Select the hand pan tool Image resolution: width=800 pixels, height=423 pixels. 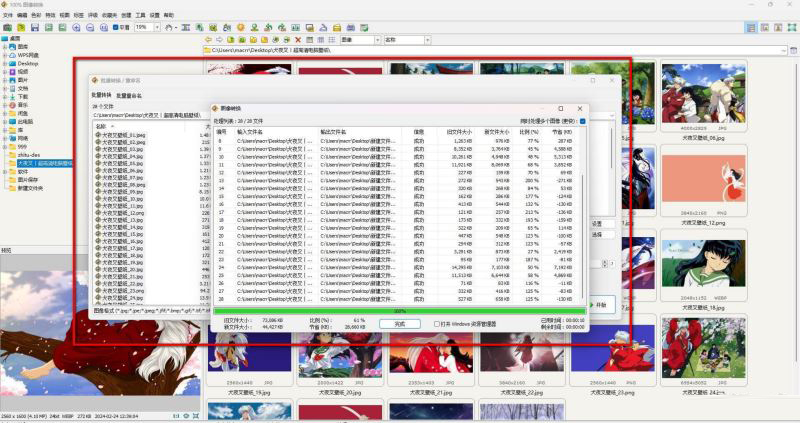(168, 28)
